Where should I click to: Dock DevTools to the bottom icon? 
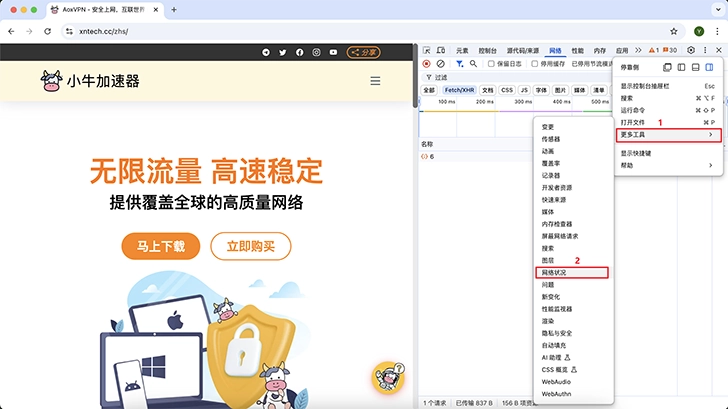tap(696, 67)
